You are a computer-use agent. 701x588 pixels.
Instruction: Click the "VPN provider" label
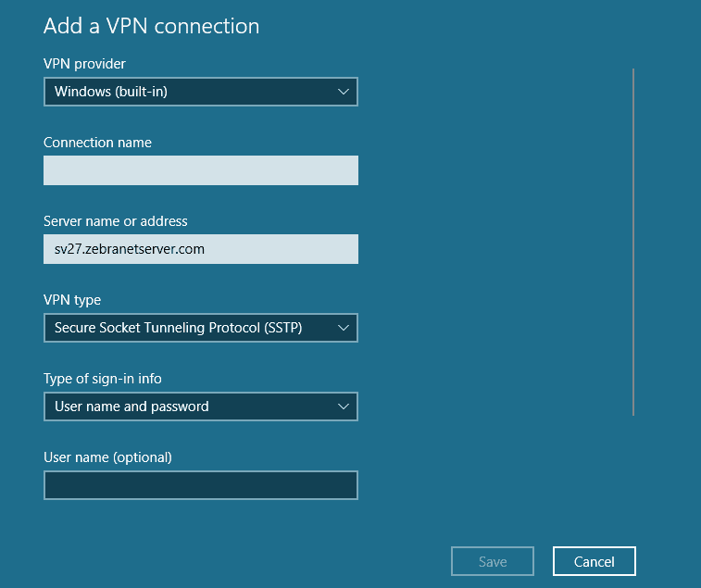tap(84, 64)
